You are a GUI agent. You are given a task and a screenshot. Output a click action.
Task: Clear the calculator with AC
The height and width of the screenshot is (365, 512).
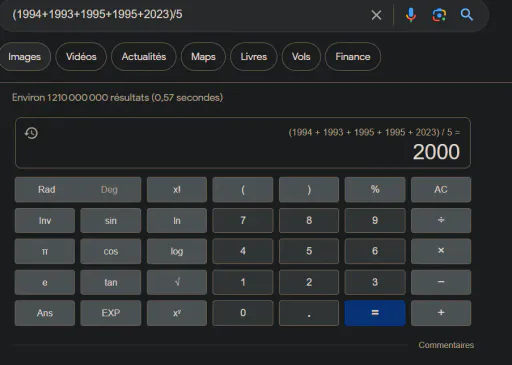(441, 190)
